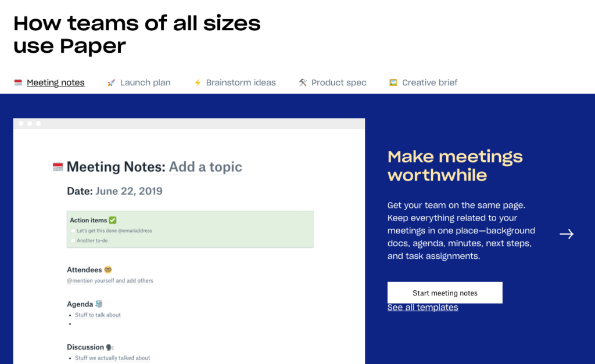Click the hammer-and-wrench icon beside Product spec
This screenshot has height=364, width=595.
[x=303, y=83]
